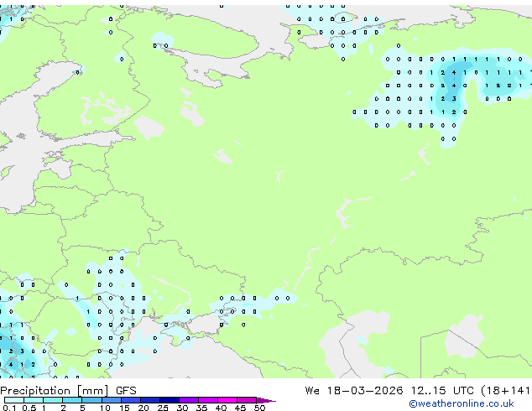Select the '0.1' legend scale label
This screenshot has width=532, height=411.
[x=9, y=408]
